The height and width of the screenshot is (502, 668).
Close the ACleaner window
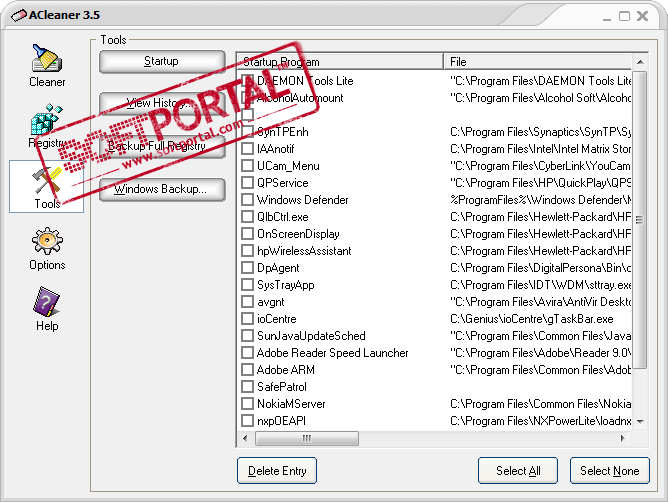(642, 16)
